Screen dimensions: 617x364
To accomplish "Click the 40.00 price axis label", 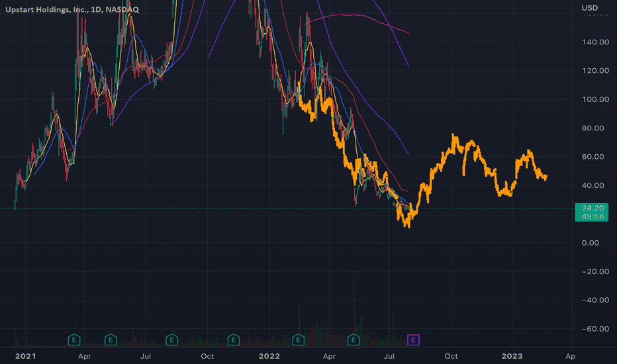I will coord(593,185).
